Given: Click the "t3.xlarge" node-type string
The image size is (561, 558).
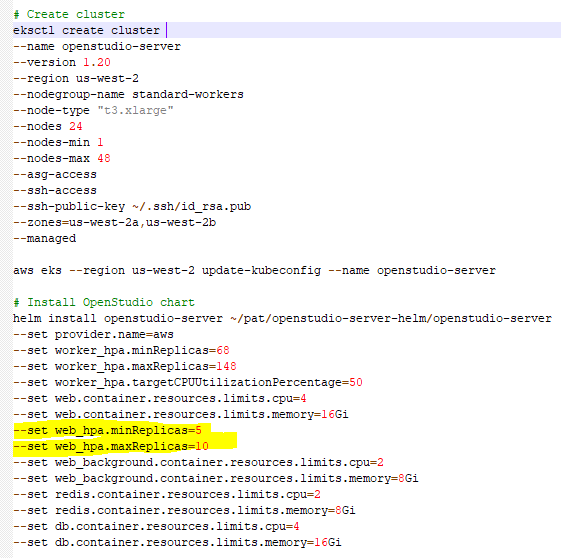Looking at the screenshot, I should click(136, 111).
